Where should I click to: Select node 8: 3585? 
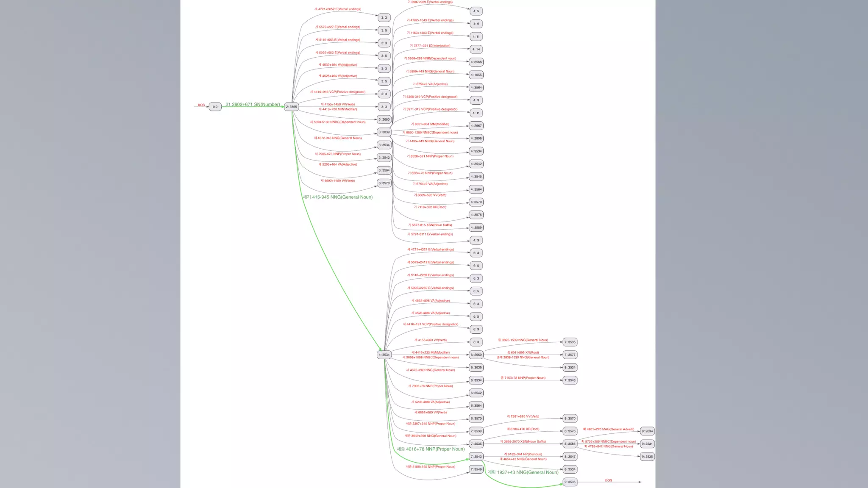[x=570, y=444]
